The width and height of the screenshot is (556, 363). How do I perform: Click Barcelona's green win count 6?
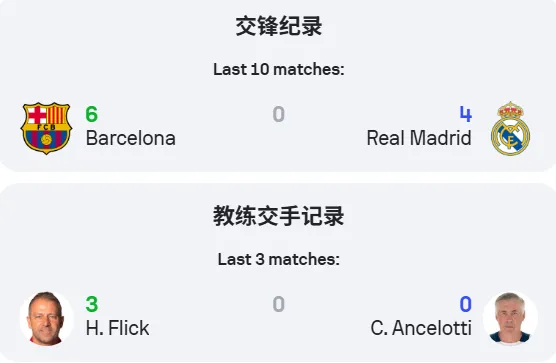91,114
